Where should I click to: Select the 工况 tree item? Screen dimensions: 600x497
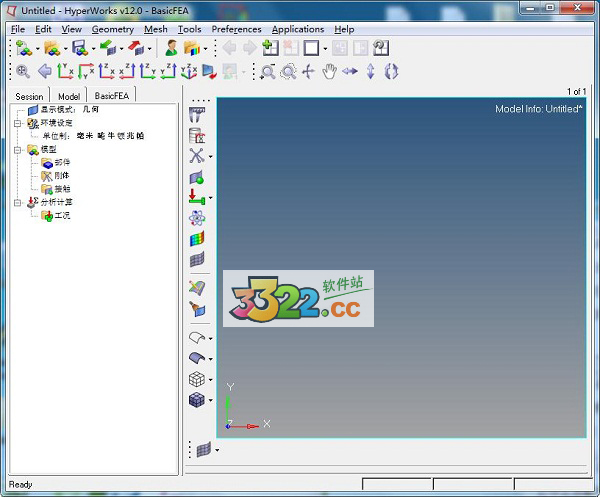click(x=56, y=215)
